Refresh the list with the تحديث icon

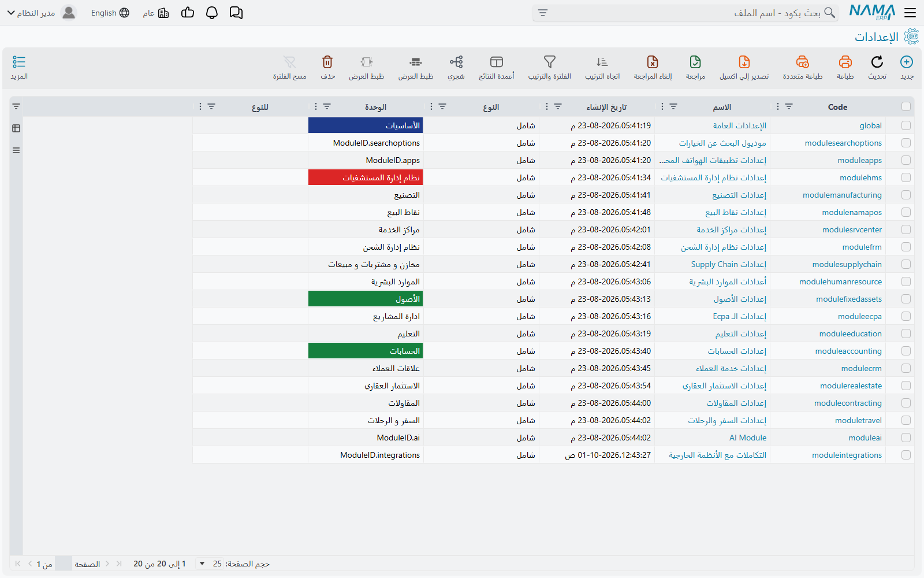[x=877, y=62]
